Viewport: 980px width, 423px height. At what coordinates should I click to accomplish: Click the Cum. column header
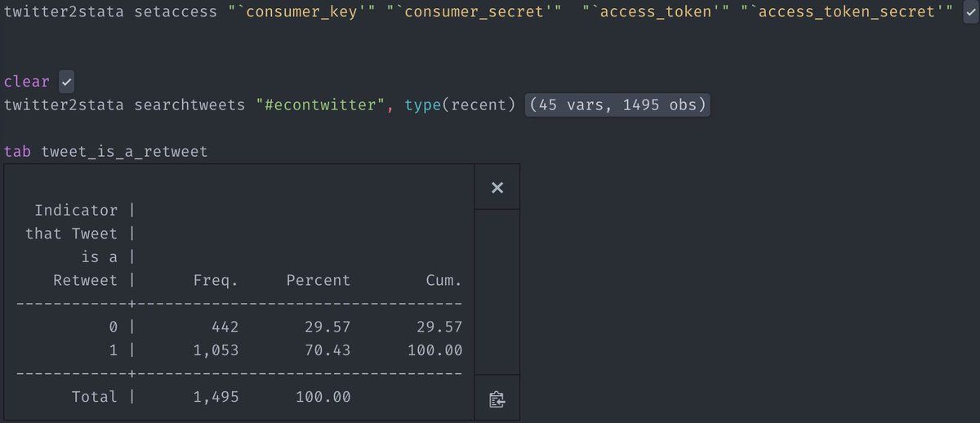443,280
